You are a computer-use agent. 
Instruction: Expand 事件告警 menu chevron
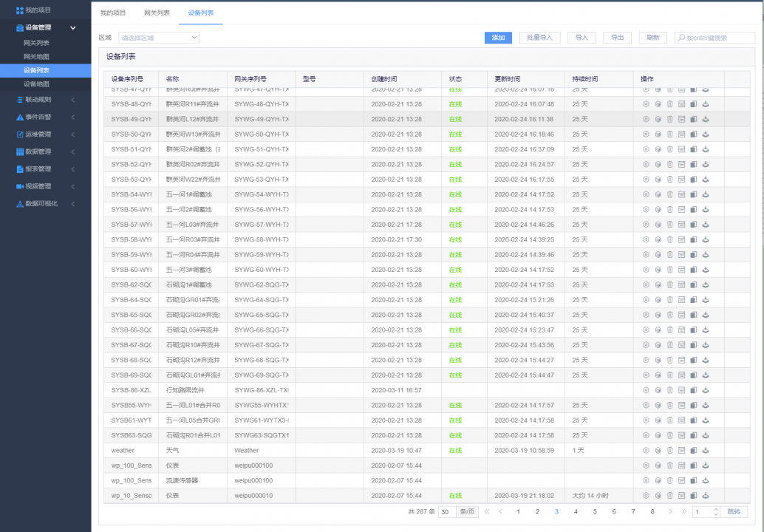click(73, 117)
